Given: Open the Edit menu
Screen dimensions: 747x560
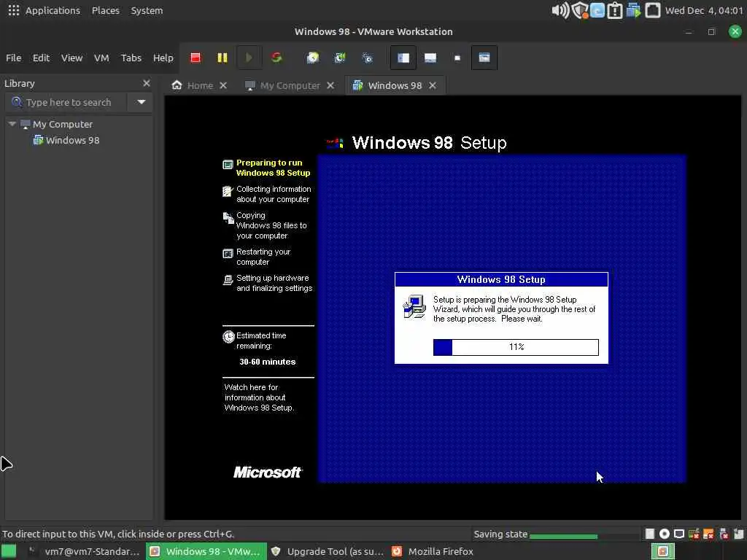Looking at the screenshot, I should (x=41, y=58).
